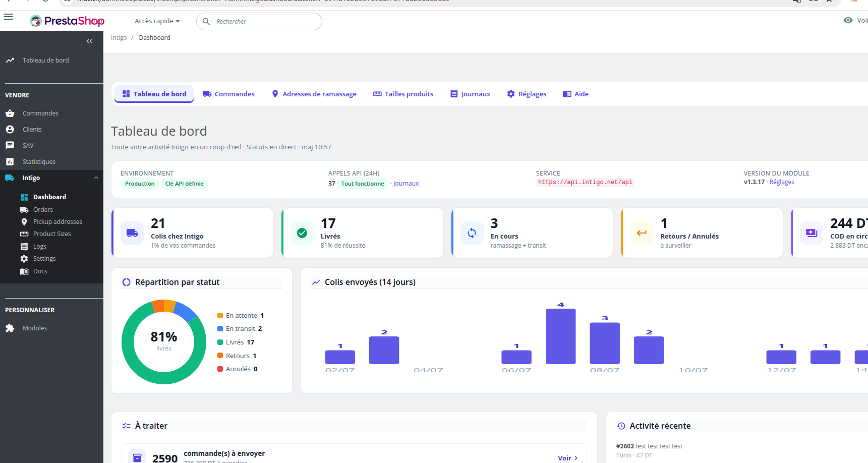Click the Intigo breadcrumb link
Screen dimensions: 868x463
tap(119, 38)
